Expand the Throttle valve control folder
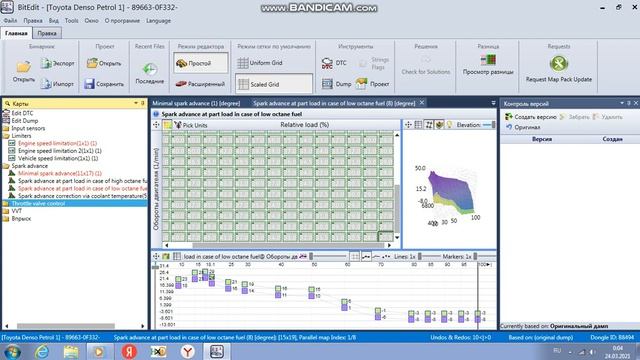This screenshot has width=640, height=360. pyautogui.click(x=6, y=203)
